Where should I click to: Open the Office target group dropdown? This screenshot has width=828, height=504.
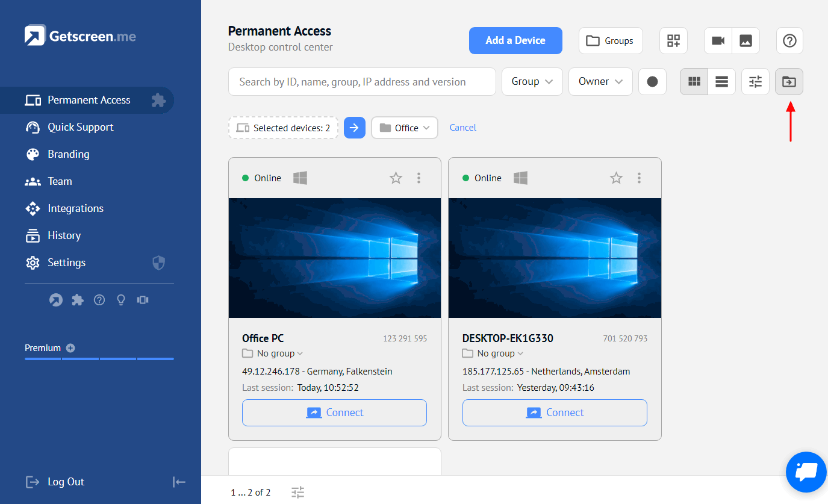405,128
